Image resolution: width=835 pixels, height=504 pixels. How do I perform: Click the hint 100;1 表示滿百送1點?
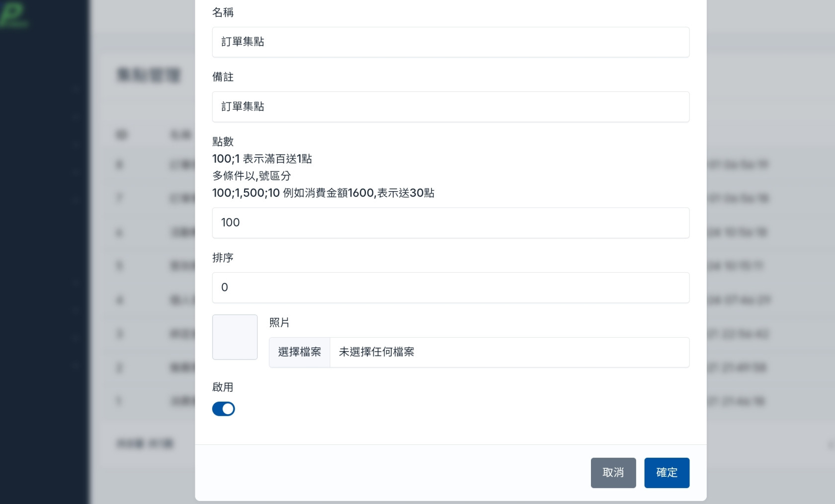click(x=262, y=159)
